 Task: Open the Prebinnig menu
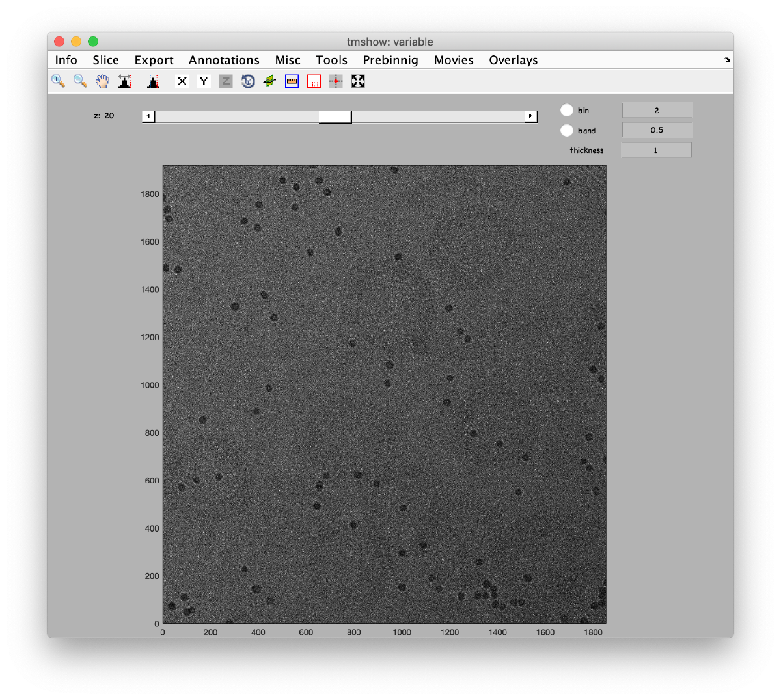390,60
